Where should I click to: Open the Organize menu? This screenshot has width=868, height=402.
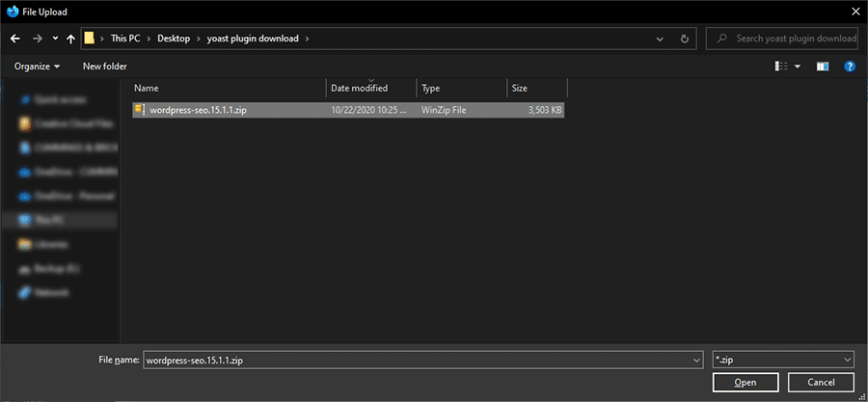pyautogui.click(x=37, y=67)
